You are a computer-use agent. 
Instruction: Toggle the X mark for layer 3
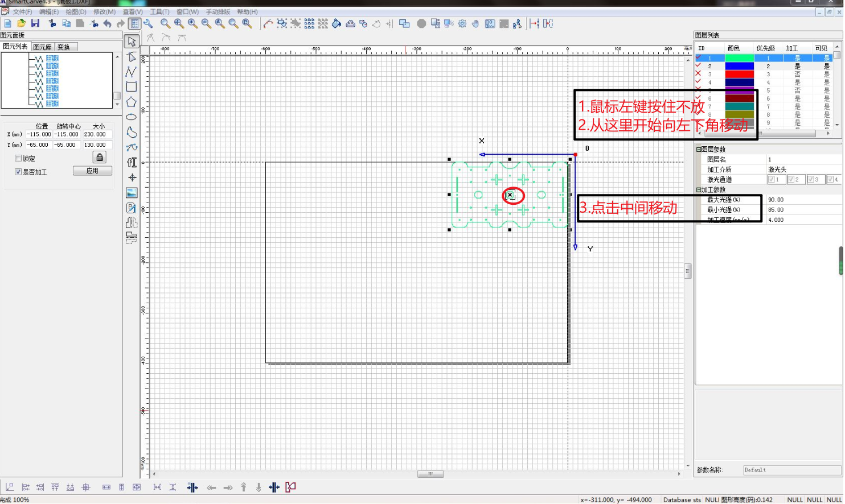(699, 73)
